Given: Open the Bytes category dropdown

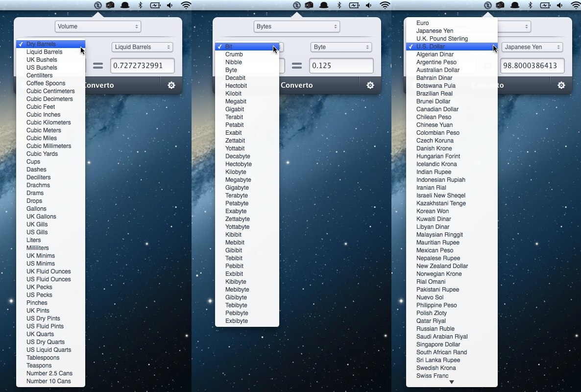Looking at the screenshot, I should coord(297,26).
